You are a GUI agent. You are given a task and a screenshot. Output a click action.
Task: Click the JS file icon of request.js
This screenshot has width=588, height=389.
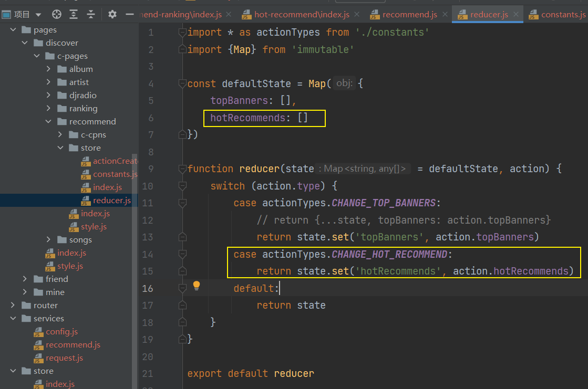click(38, 358)
